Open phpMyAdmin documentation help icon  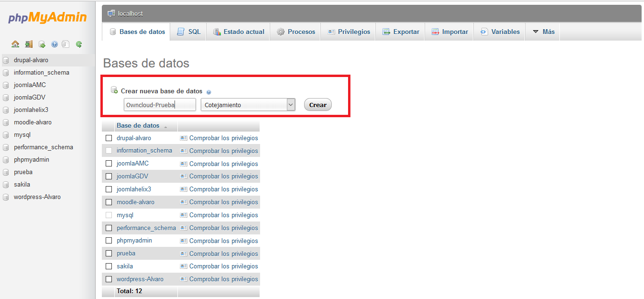coord(55,44)
